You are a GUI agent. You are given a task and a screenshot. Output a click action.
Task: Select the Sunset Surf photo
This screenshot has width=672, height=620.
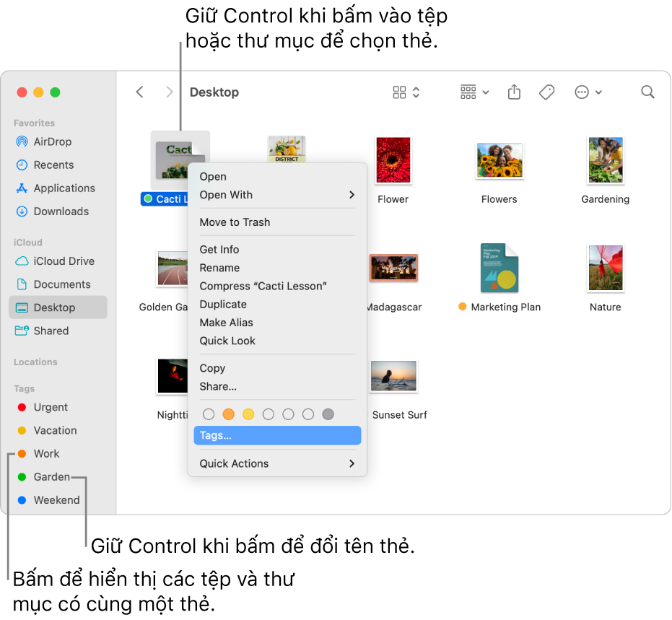click(393, 376)
